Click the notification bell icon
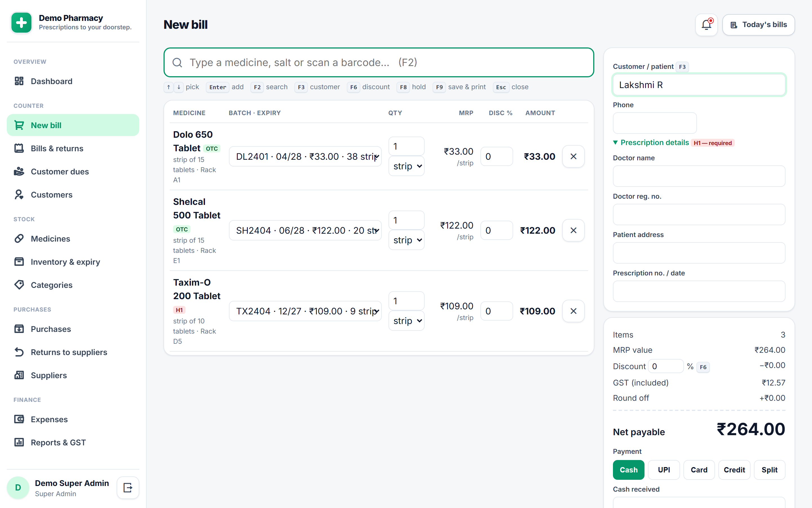 pos(706,25)
